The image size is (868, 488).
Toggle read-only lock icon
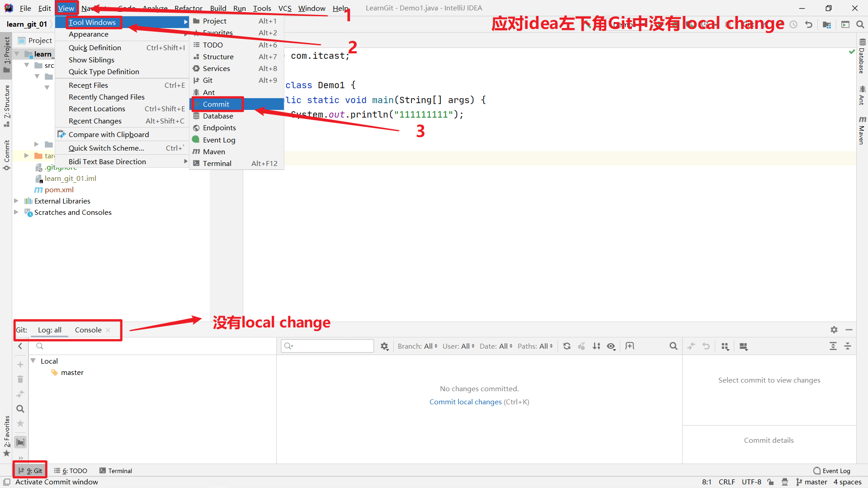coord(771,482)
